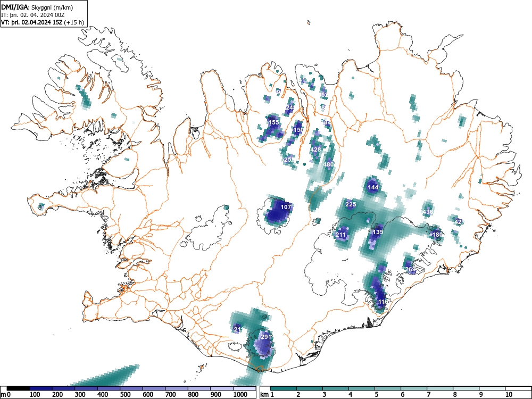
Task: Click the "m 0" legend label
Action: pos(6,395)
